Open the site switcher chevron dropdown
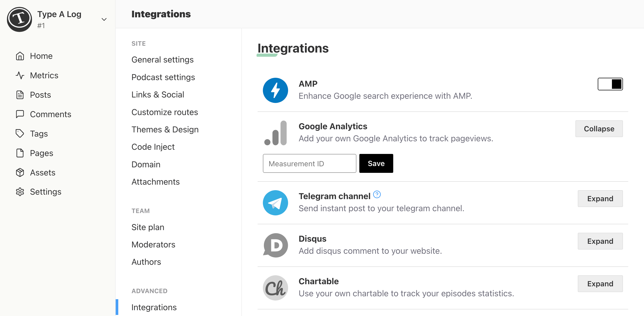The image size is (644, 316). click(104, 19)
